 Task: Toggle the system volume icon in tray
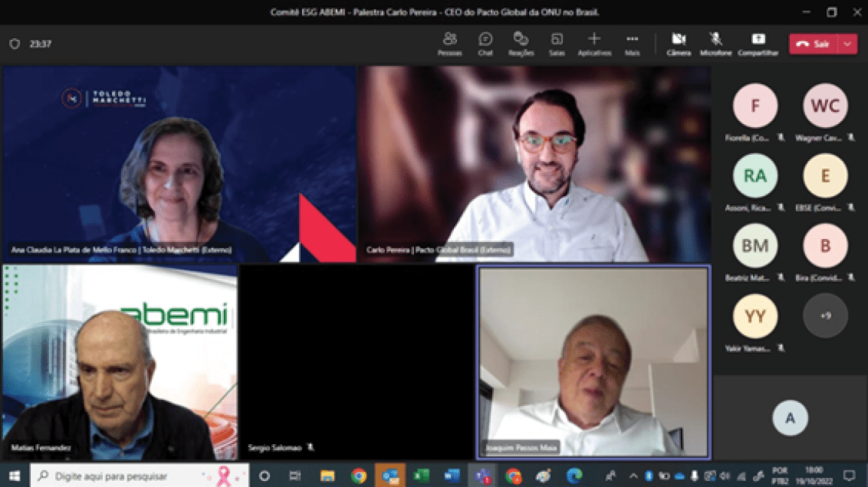[x=724, y=476]
